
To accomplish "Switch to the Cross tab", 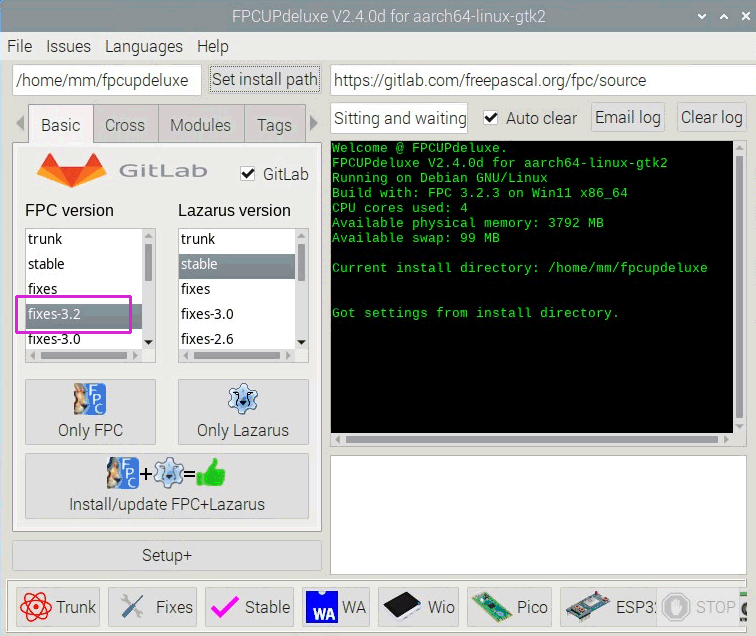I will (125, 125).
